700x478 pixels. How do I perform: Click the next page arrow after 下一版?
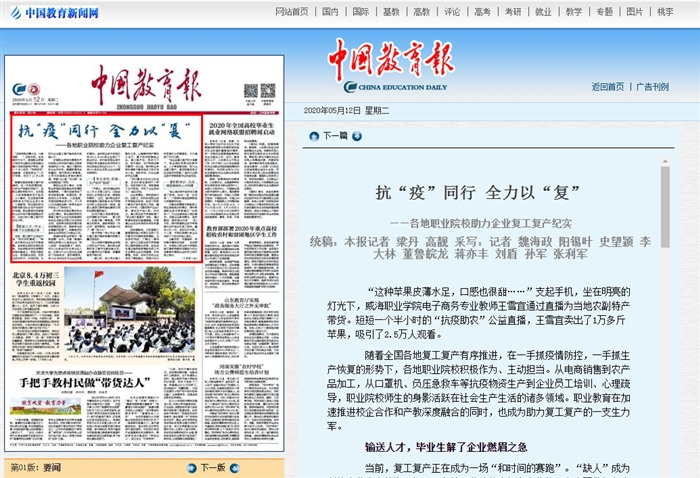click(x=234, y=468)
